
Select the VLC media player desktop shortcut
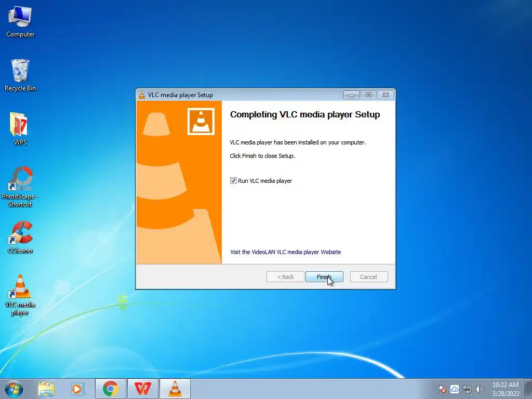click(20, 295)
